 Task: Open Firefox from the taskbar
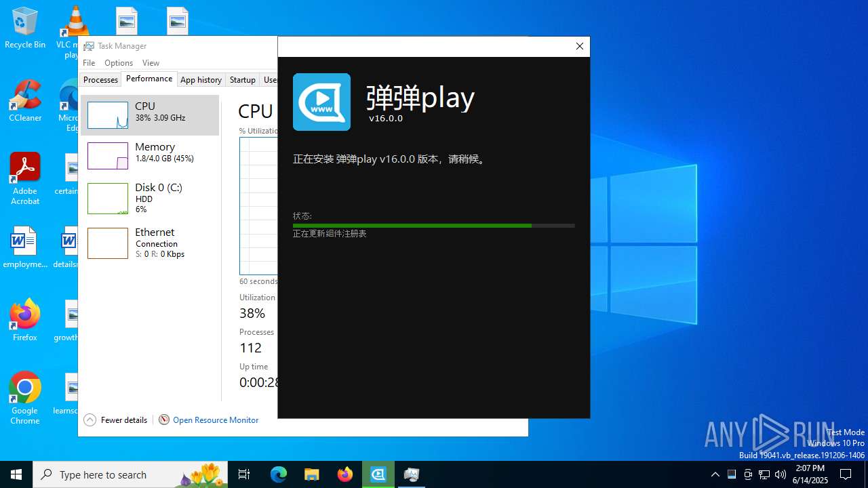tap(344, 474)
